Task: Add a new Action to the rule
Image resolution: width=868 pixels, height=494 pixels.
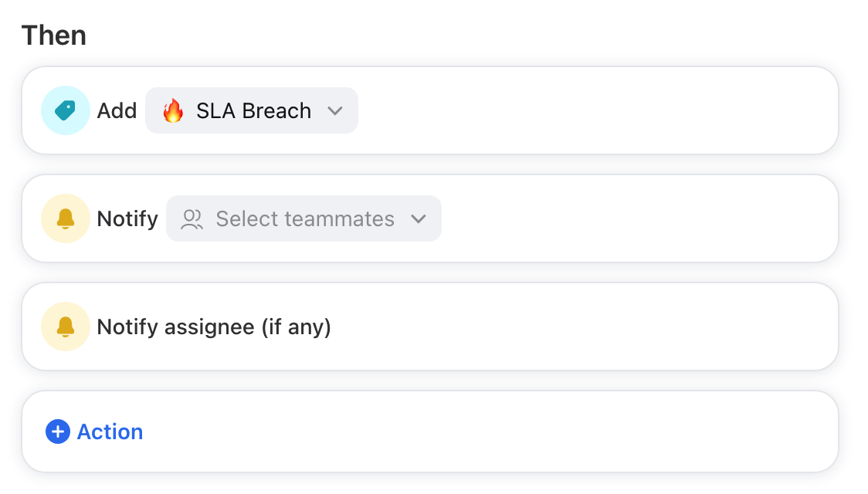Action: [94, 431]
